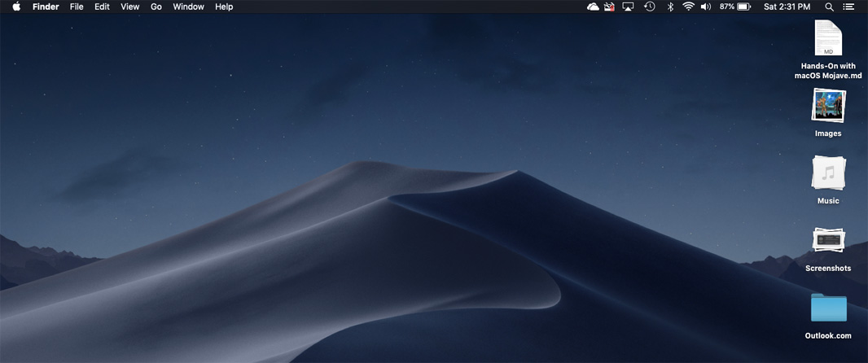Expand the Window menu
The width and height of the screenshot is (868, 363).
point(188,7)
